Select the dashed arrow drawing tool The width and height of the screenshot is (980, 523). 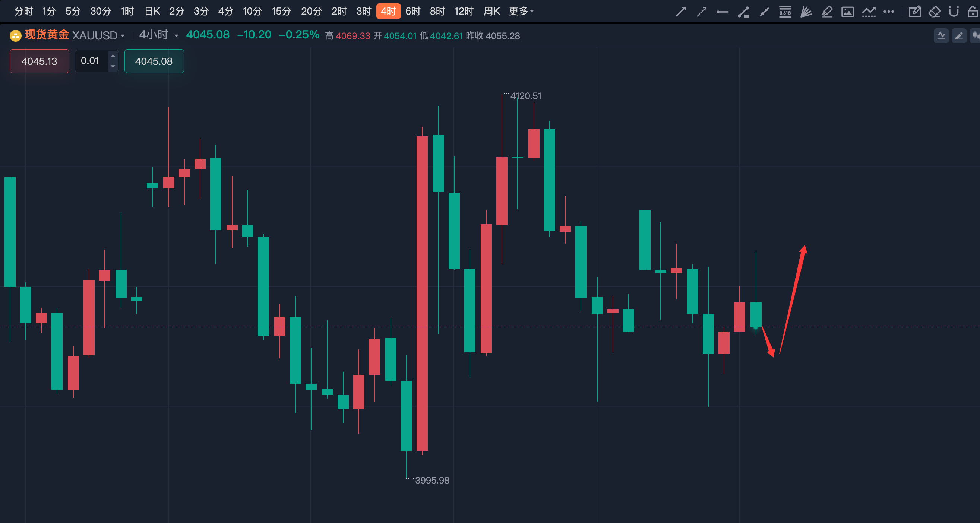click(702, 12)
